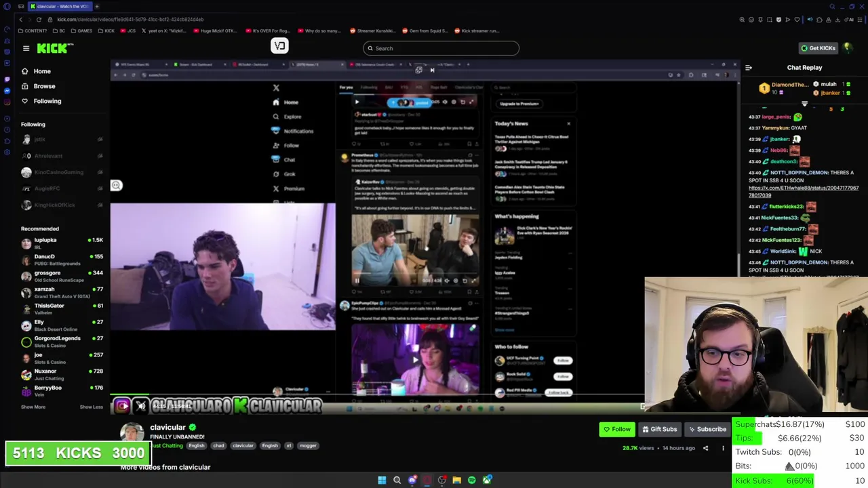Open the browser search icon in title bar

point(832,6)
